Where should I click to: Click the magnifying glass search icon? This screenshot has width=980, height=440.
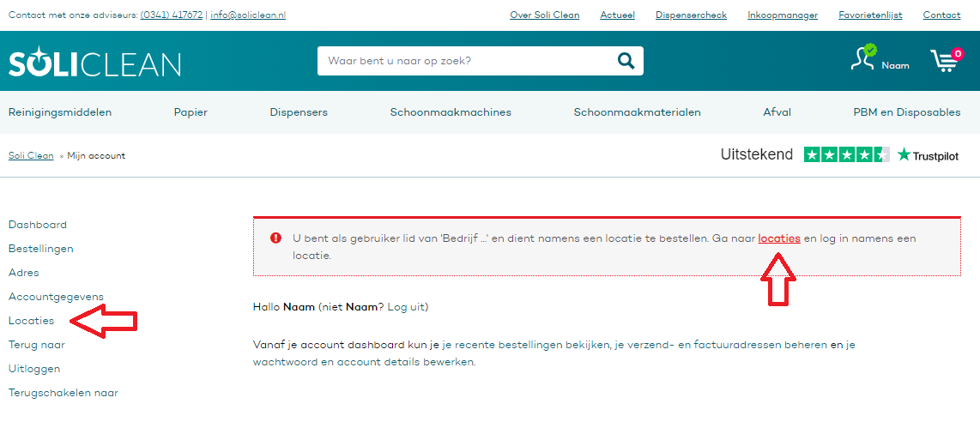626,61
